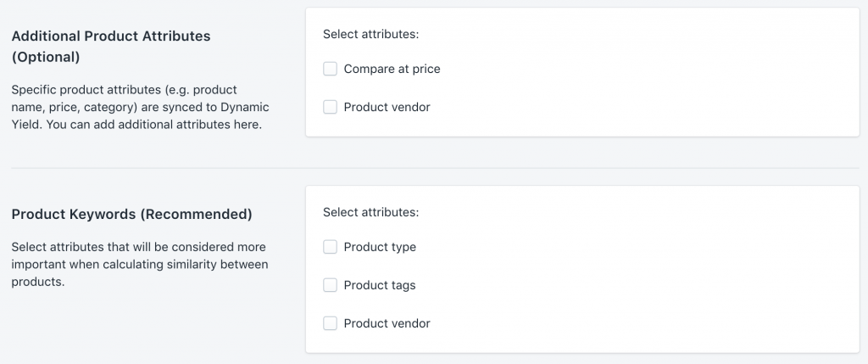
Task: Enable the Compare at price checkbox
Action: [331, 69]
